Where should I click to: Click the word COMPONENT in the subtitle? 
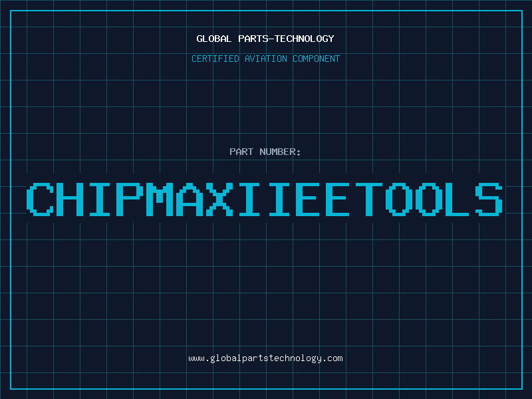click(315, 59)
